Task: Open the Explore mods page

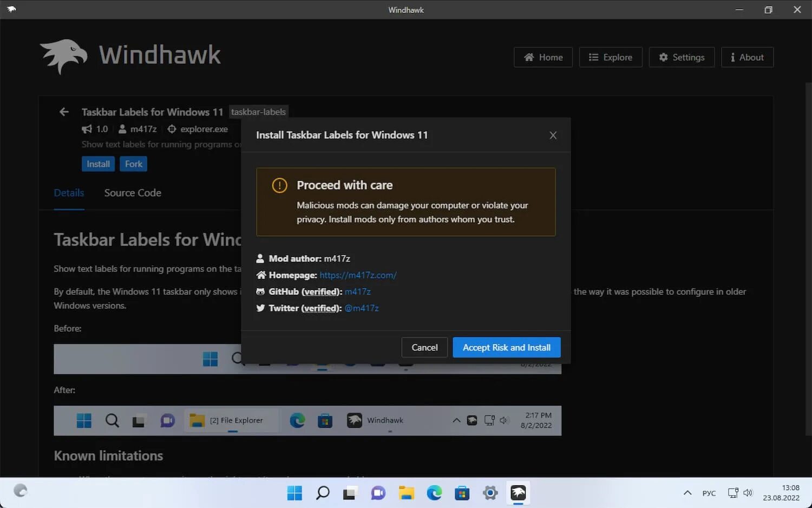Action: [611, 57]
